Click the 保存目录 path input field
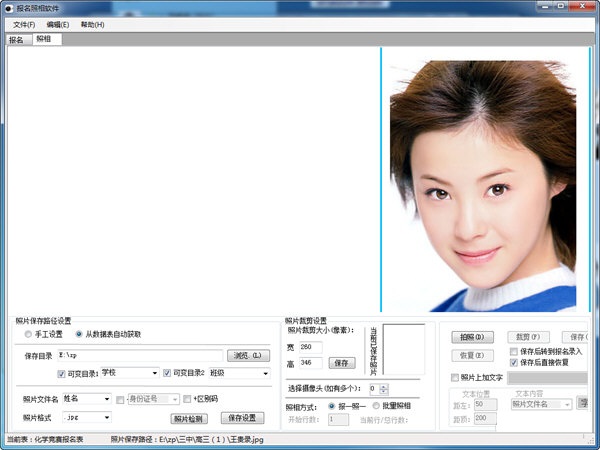The height and width of the screenshot is (450, 600). [x=138, y=355]
